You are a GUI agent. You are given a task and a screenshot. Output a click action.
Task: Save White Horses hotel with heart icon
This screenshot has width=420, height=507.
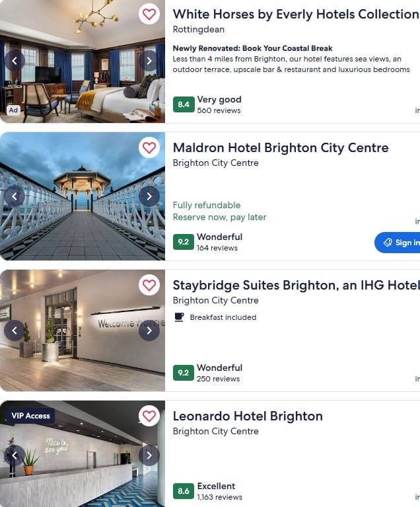pos(149,15)
